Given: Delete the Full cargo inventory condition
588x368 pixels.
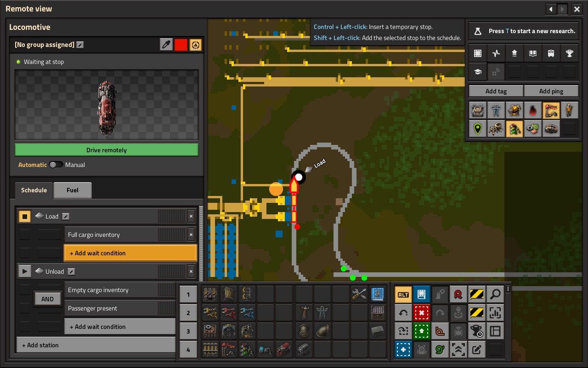Looking at the screenshot, I should (191, 235).
